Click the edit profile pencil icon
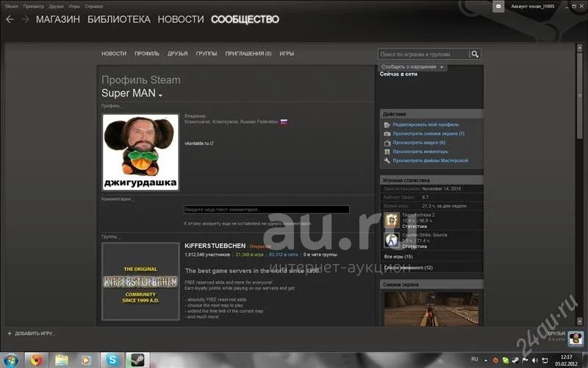The width and height of the screenshot is (588, 368). pyautogui.click(x=387, y=124)
